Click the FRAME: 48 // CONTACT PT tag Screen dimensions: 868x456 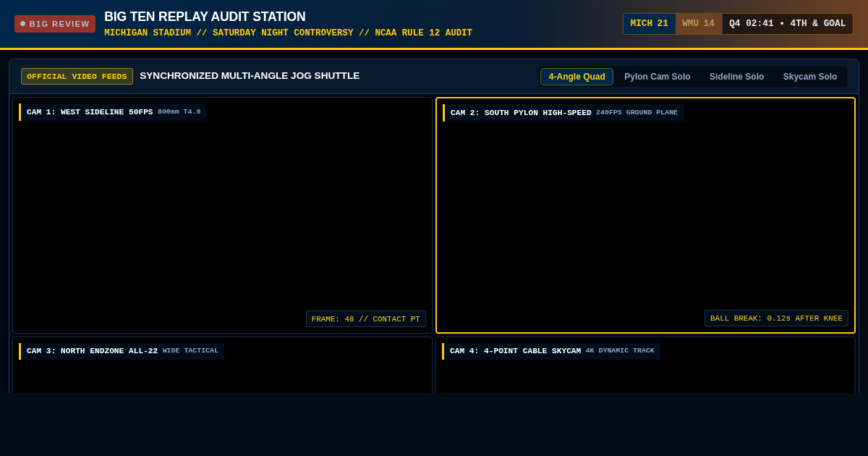(366, 318)
